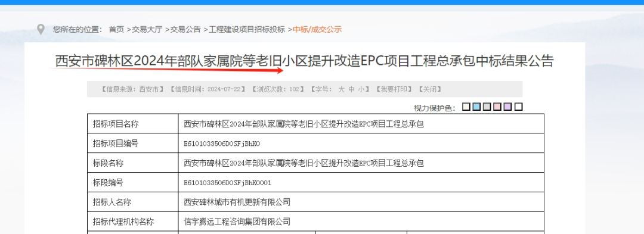The width and height of the screenshot is (644, 234).
Task: Click the 招标人名称 label cell
Action: pyautogui.click(x=132, y=202)
